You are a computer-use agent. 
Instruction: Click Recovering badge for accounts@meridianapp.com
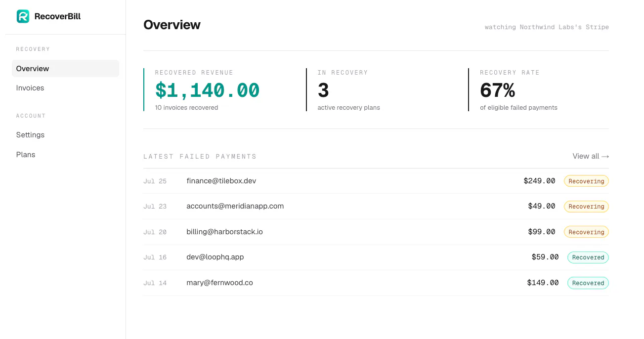586,207
